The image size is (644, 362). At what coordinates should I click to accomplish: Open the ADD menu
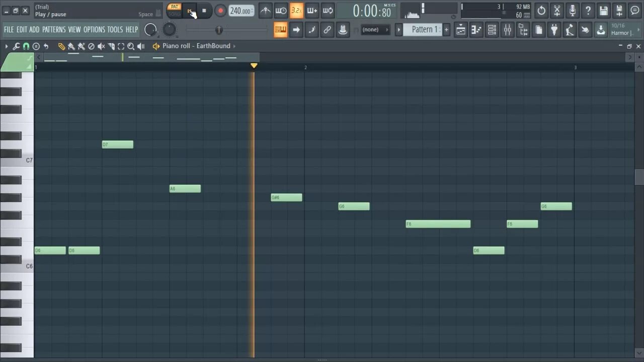[x=34, y=30]
